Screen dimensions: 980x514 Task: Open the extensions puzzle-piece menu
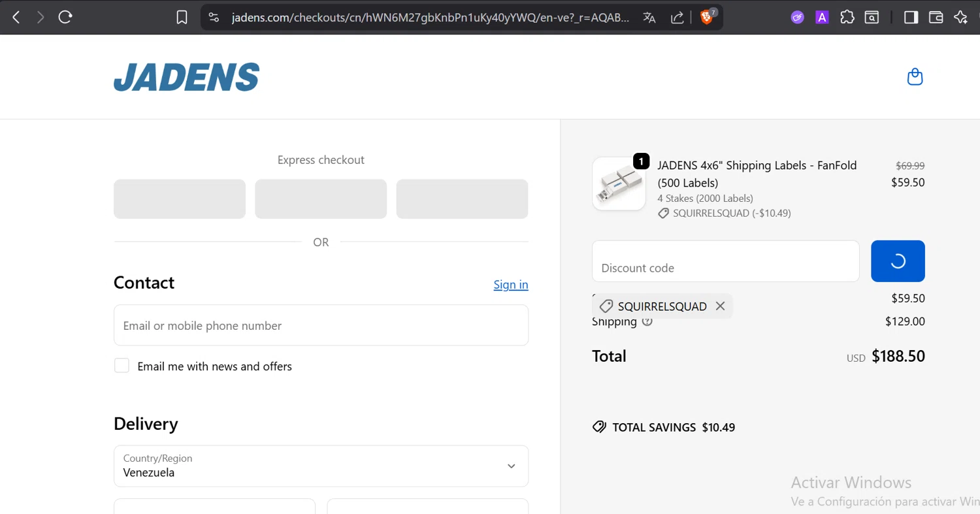click(x=847, y=18)
